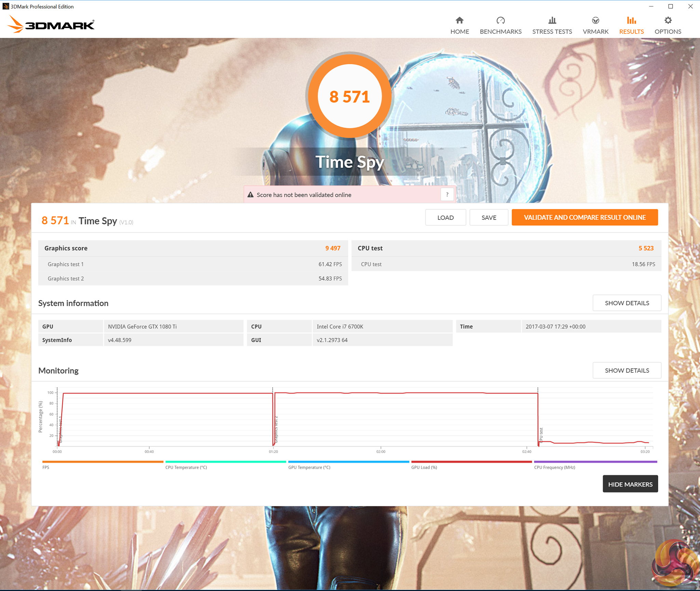Save the Time Spy result
This screenshot has width=700, height=591.
coord(488,218)
